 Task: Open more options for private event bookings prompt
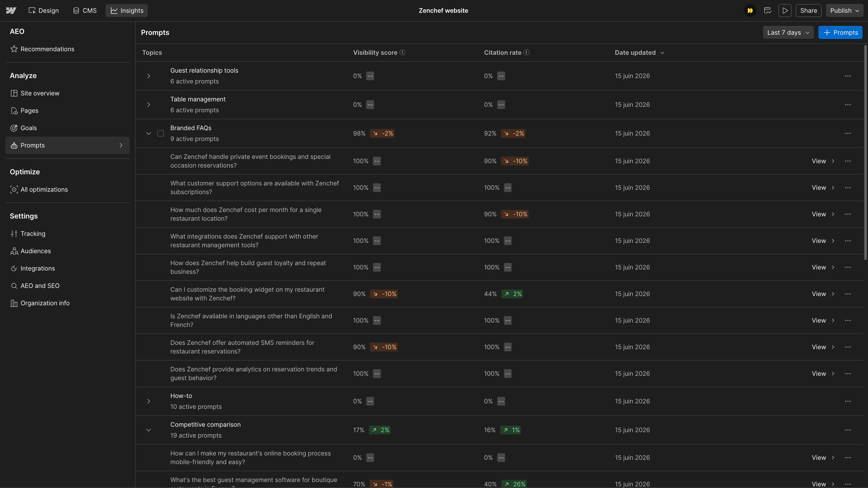point(848,161)
